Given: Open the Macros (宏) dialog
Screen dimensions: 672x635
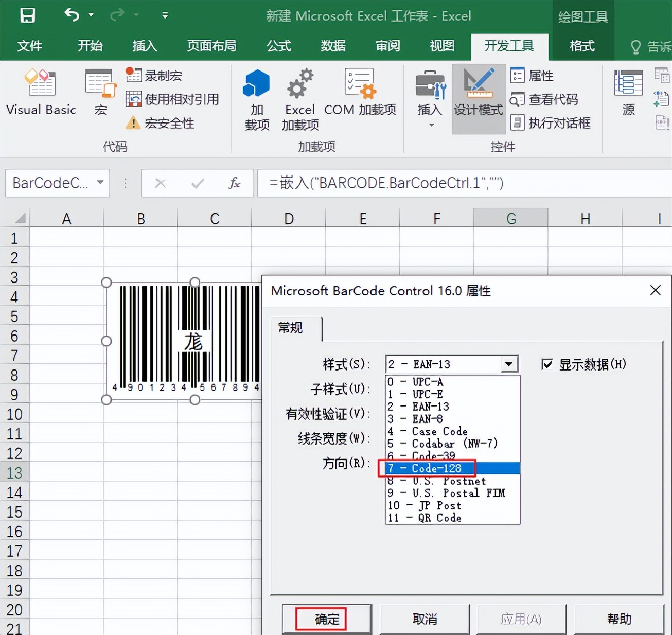Looking at the screenshot, I should pyautogui.click(x=100, y=93).
